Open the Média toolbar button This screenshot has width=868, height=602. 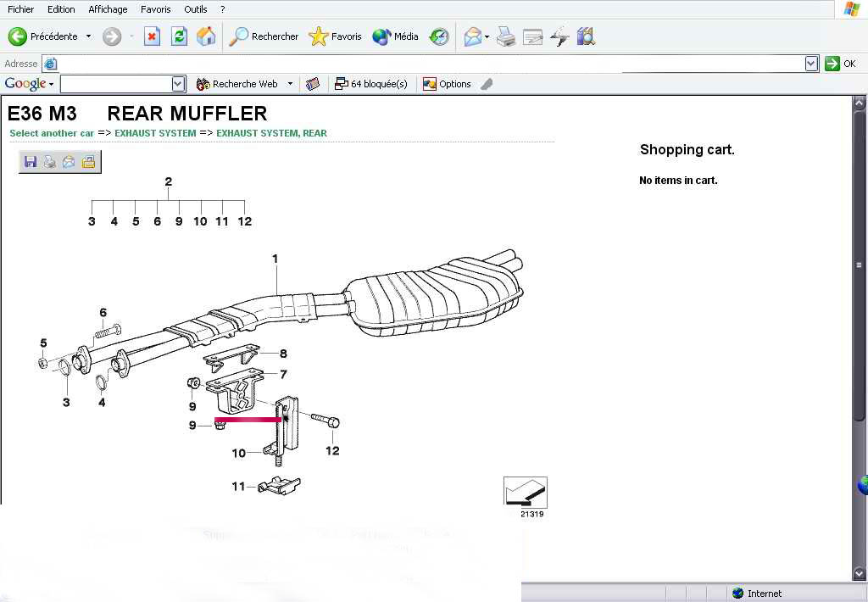point(395,36)
